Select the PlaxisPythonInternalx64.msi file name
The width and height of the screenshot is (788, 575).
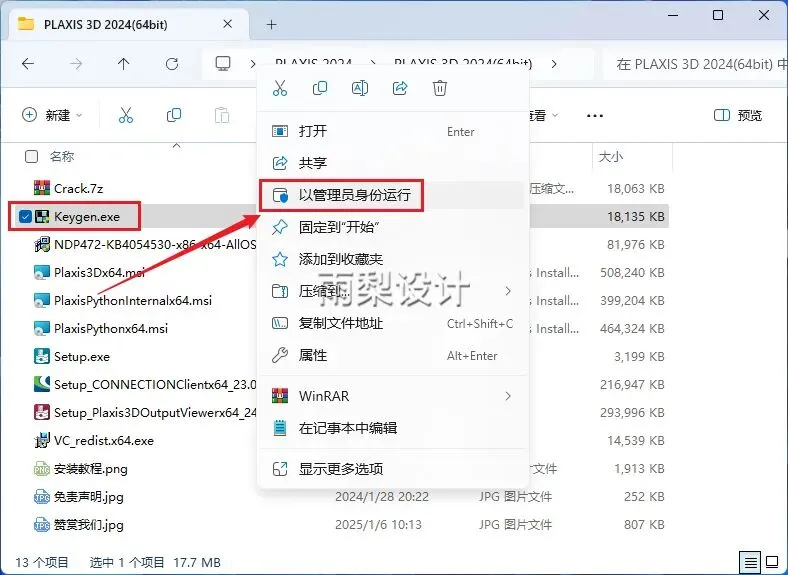(x=133, y=301)
